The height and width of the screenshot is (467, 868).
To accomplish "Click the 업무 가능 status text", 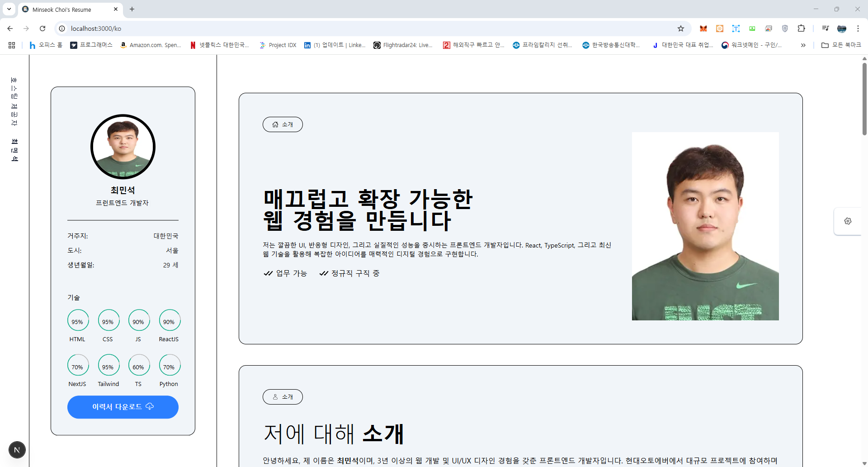I will pos(291,273).
